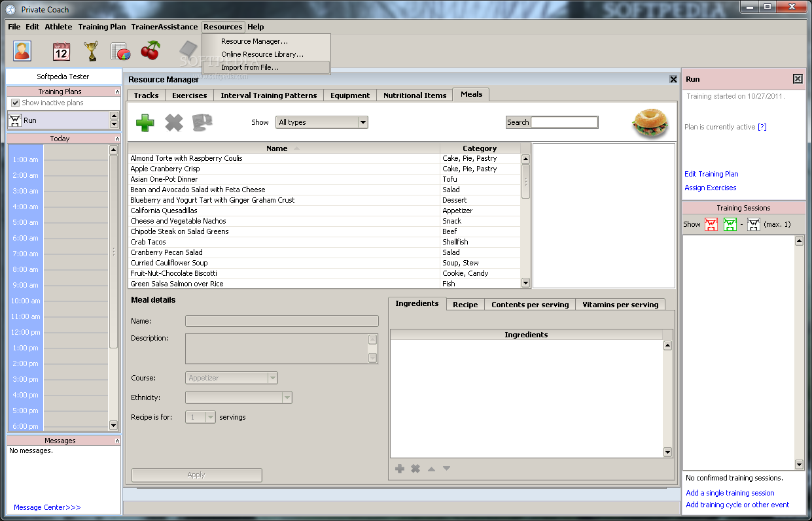Screen dimensions: 812x521
Task: Select the Run training plan item
Action: [58, 120]
